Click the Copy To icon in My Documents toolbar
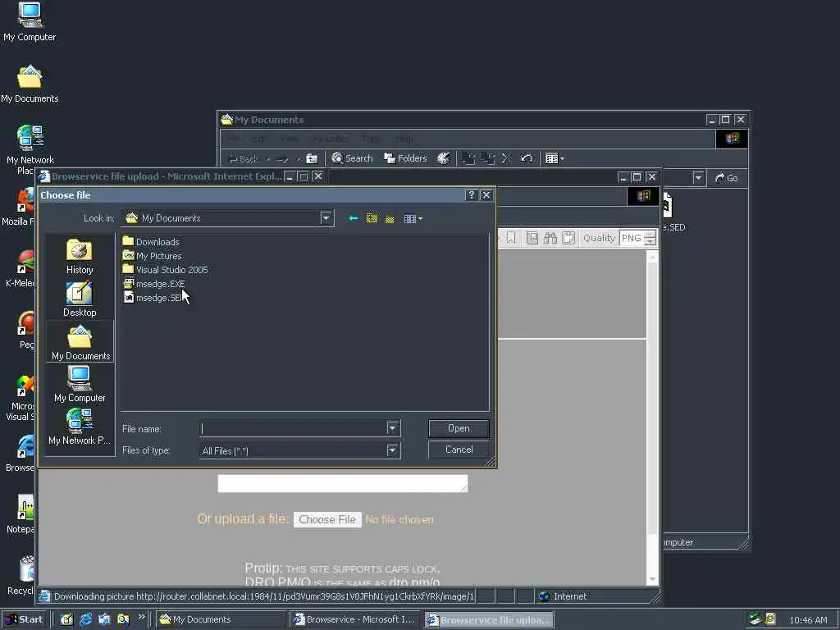 (488, 158)
